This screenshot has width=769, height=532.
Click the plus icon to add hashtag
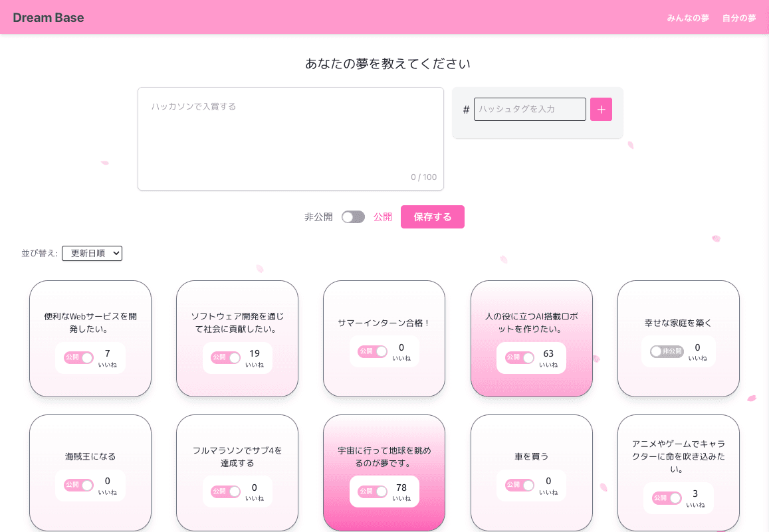click(x=601, y=110)
